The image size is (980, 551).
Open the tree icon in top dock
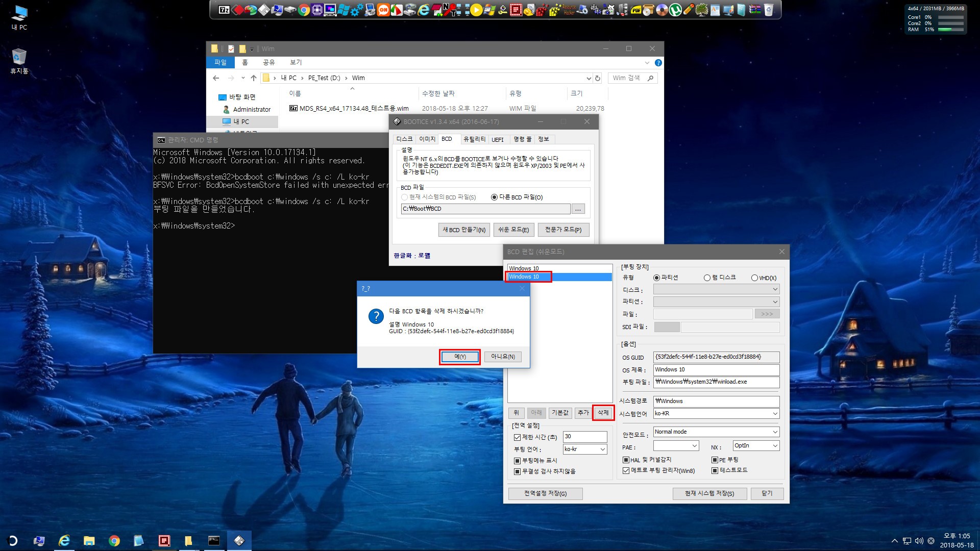tap(702, 10)
